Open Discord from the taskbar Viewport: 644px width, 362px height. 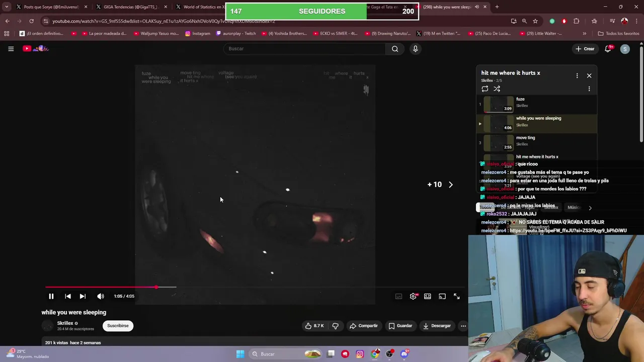[404, 354]
